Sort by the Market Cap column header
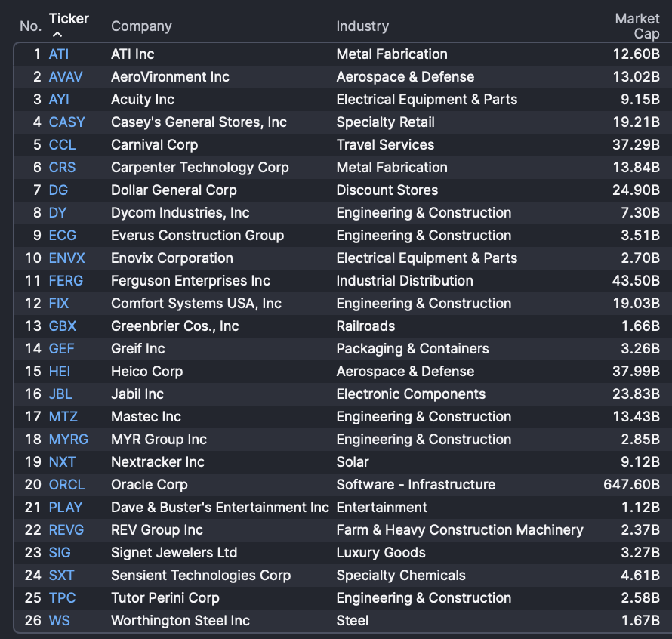Screen dimensions: 672x639 pyautogui.click(x=637, y=26)
